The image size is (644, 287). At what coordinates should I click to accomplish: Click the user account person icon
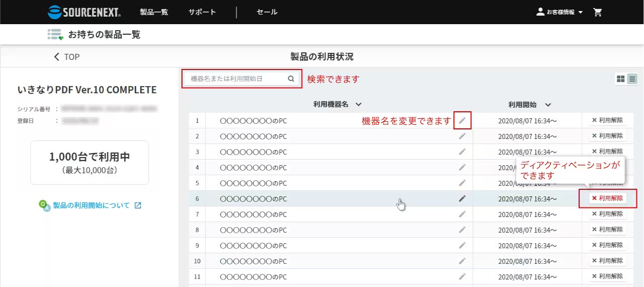(x=540, y=12)
